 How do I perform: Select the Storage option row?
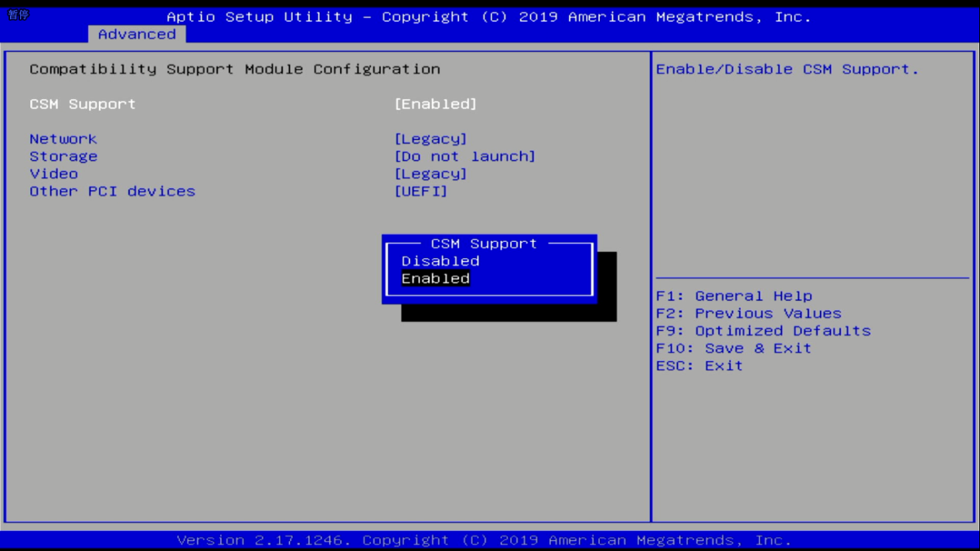(63, 157)
